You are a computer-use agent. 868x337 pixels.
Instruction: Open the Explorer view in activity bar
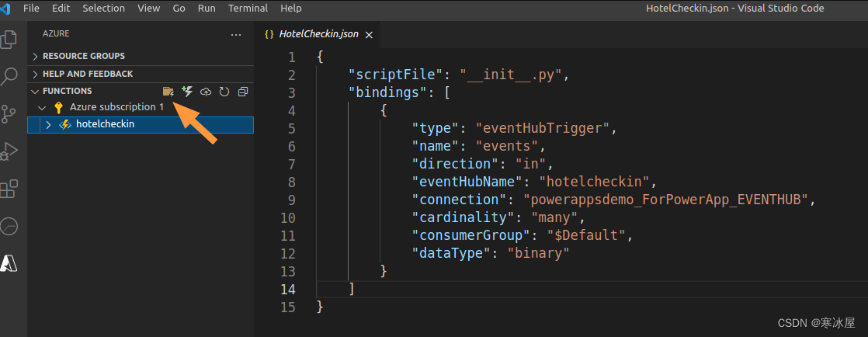(x=9, y=40)
